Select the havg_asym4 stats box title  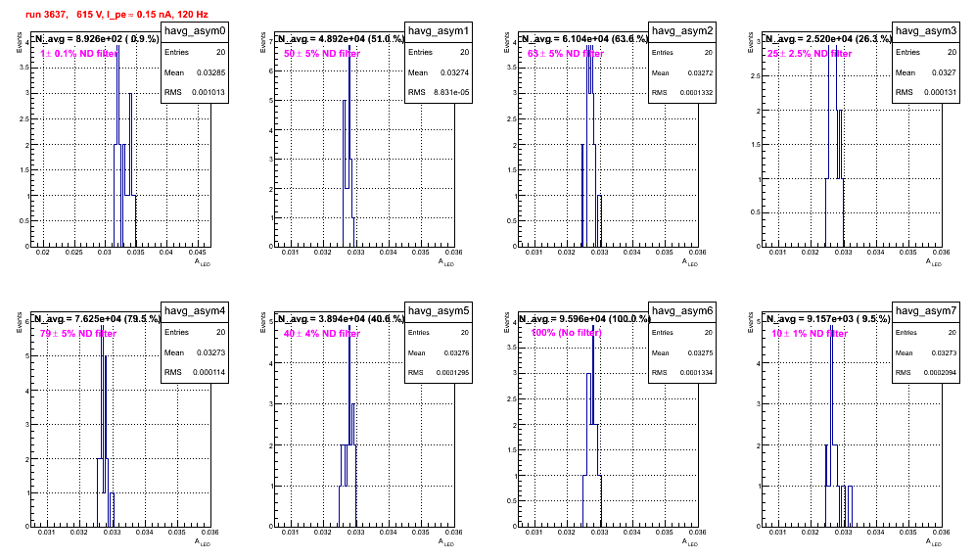pos(195,310)
